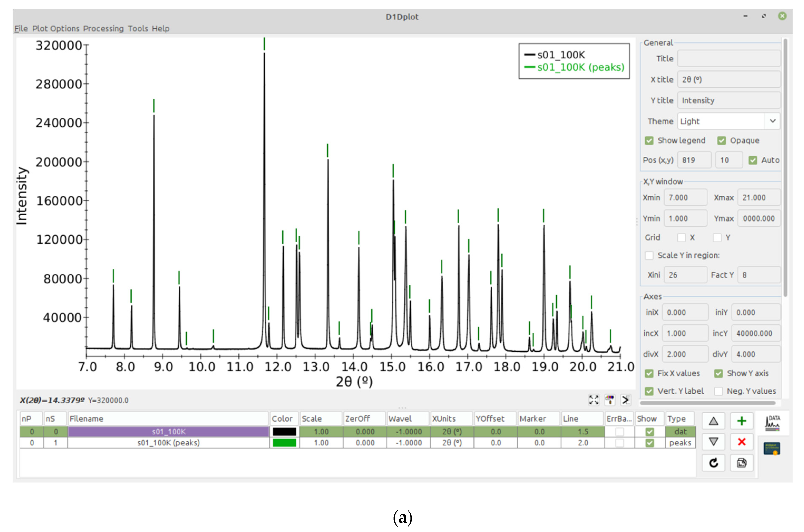The width and height of the screenshot is (804, 532).
Task: Add a new pattern with green plus
Action: coord(742,421)
